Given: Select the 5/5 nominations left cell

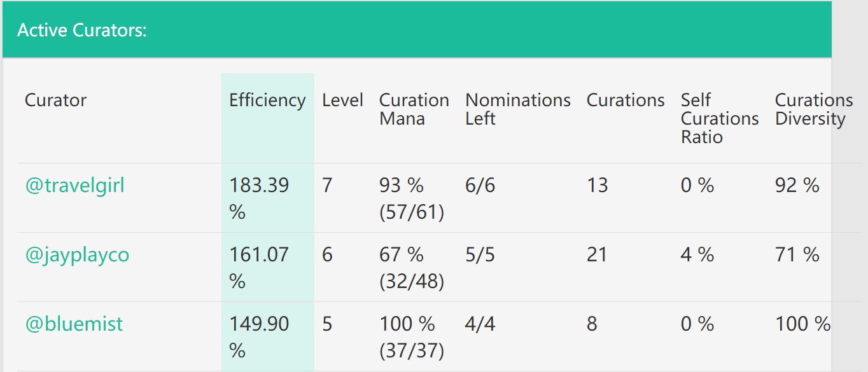Looking at the screenshot, I should pyautogui.click(x=480, y=255).
